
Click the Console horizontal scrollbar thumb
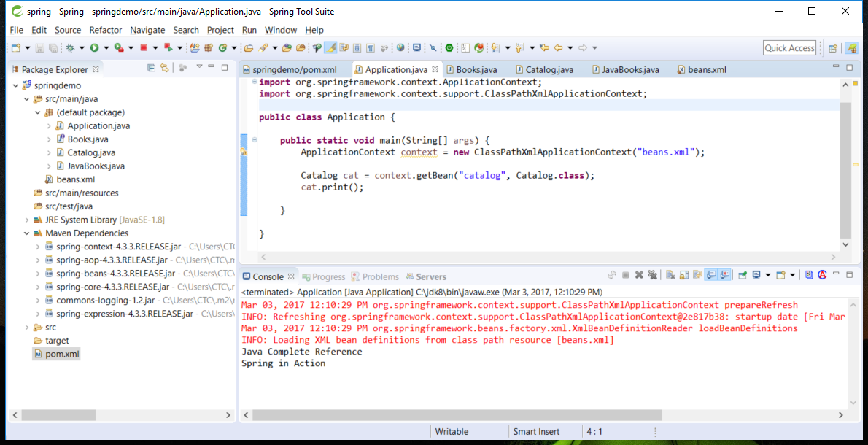click(x=457, y=414)
